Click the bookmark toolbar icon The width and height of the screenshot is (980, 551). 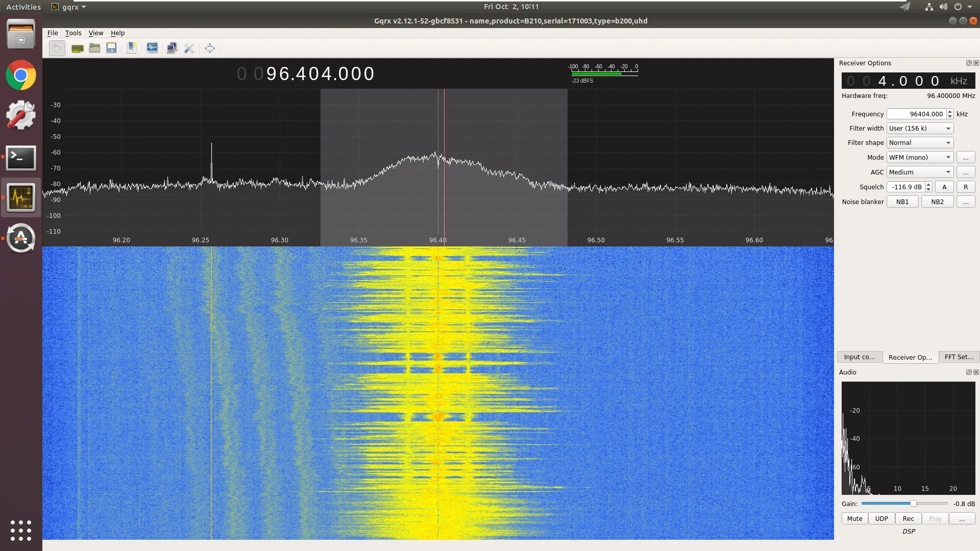point(132,48)
